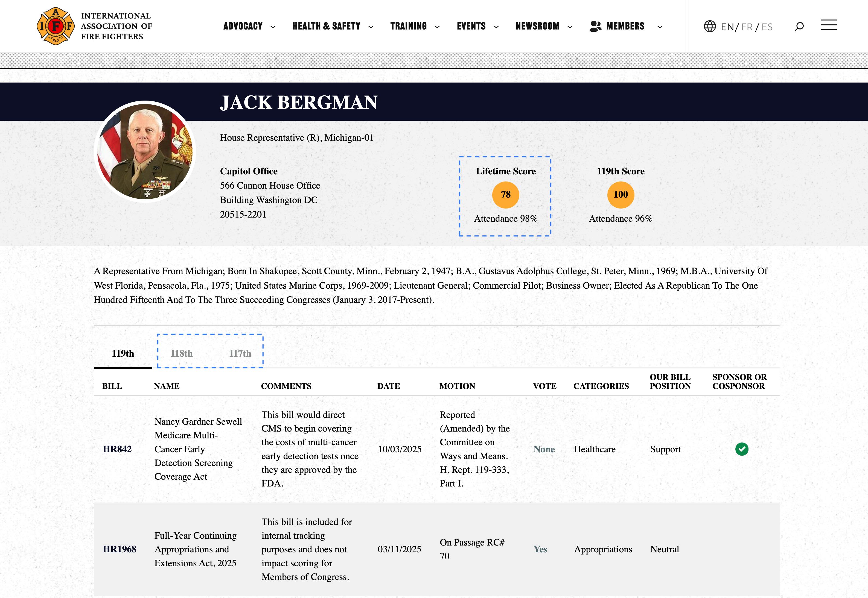This screenshot has height=598, width=868.
Task: Open the HR842 bill link
Action: click(117, 449)
